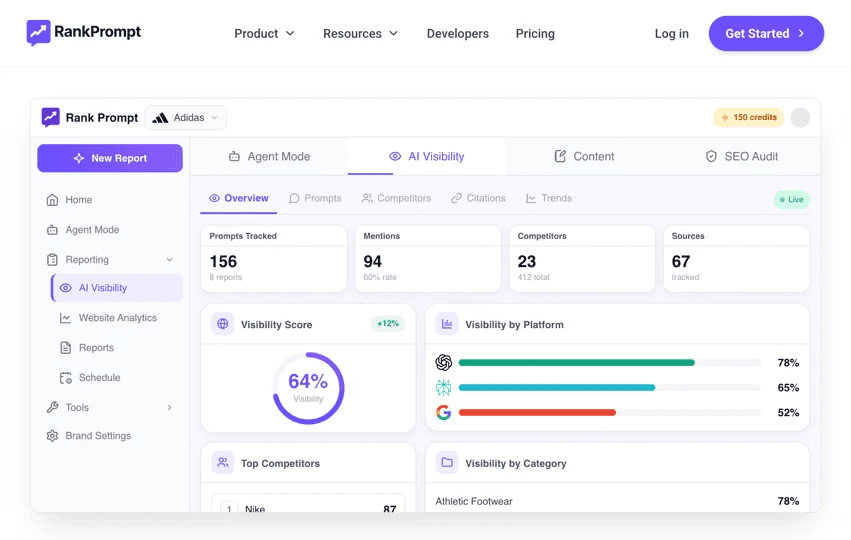Click the globe icon on Visibility Score card
The image size is (851, 540).
pos(223,324)
